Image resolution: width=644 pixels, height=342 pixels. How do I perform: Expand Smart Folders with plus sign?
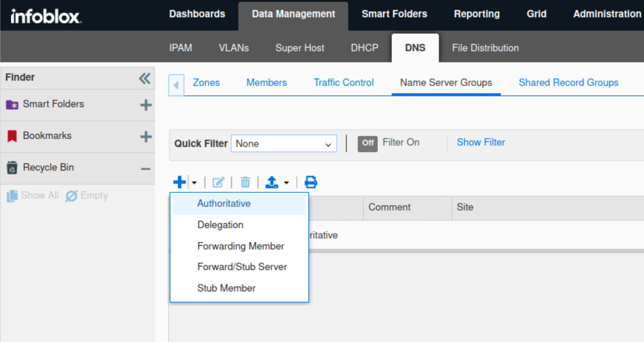click(146, 105)
